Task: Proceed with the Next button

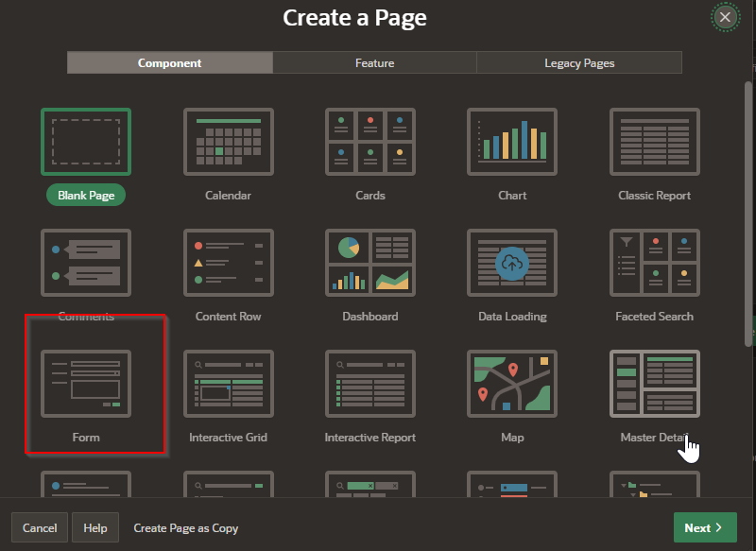Action: click(x=705, y=528)
